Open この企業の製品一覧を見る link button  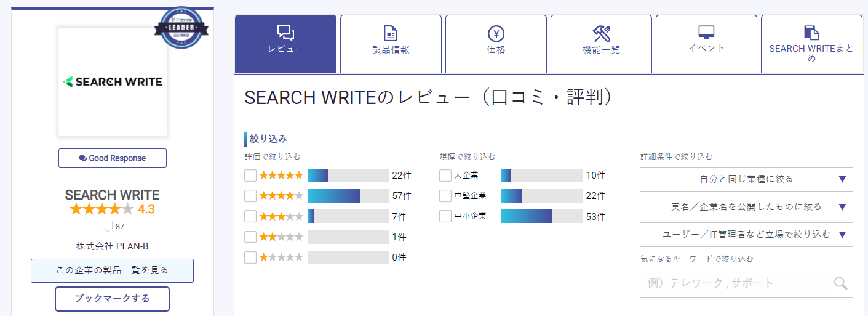pos(112,270)
